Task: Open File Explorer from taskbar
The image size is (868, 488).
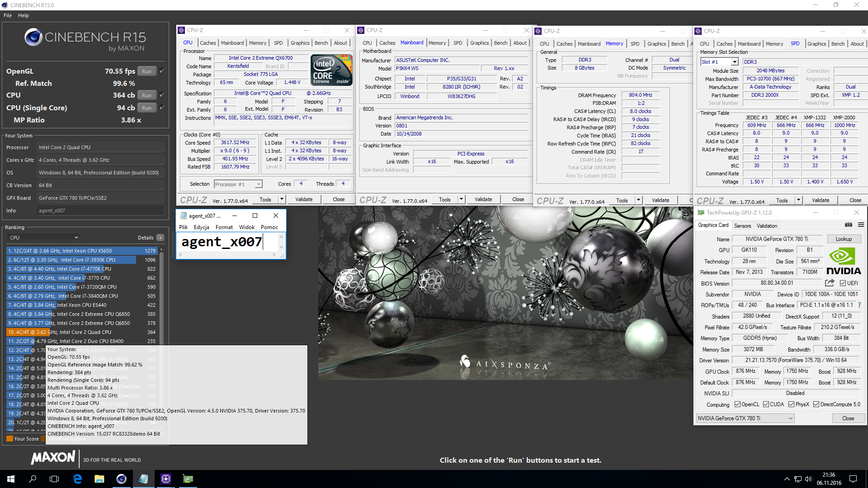Action: tap(99, 479)
